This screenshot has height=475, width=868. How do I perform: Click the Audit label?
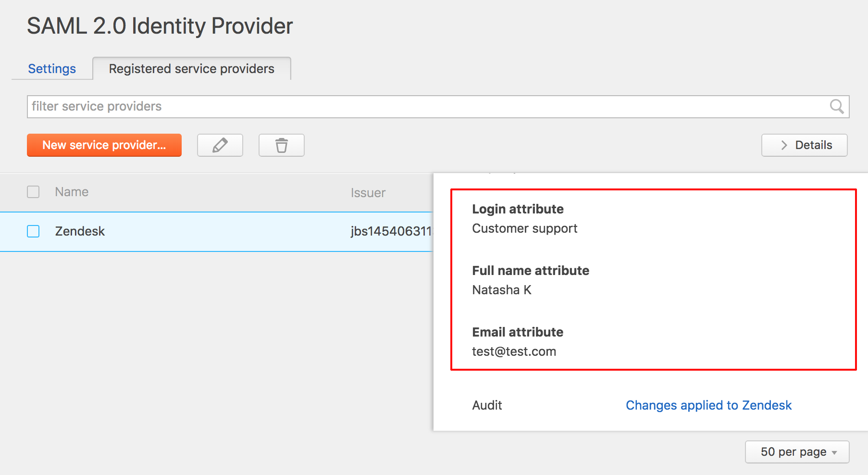(487, 405)
